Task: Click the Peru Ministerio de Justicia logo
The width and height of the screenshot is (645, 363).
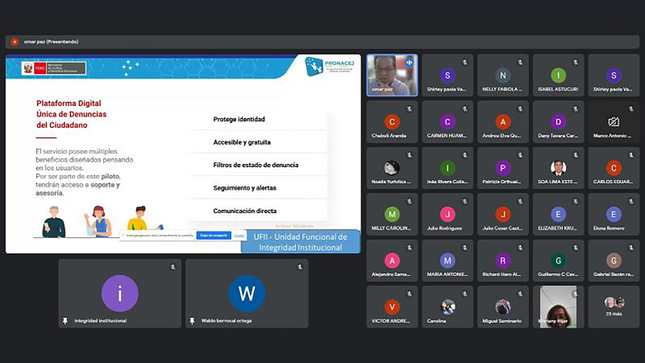Action: pyautogui.click(x=54, y=68)
